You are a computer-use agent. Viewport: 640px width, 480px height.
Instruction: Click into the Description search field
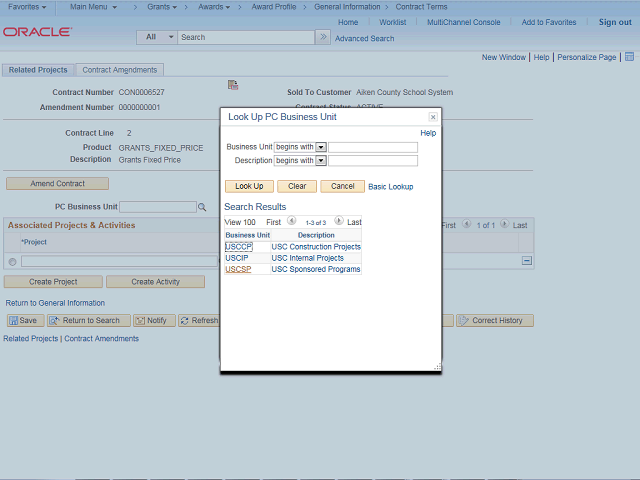tap(373, 161)
